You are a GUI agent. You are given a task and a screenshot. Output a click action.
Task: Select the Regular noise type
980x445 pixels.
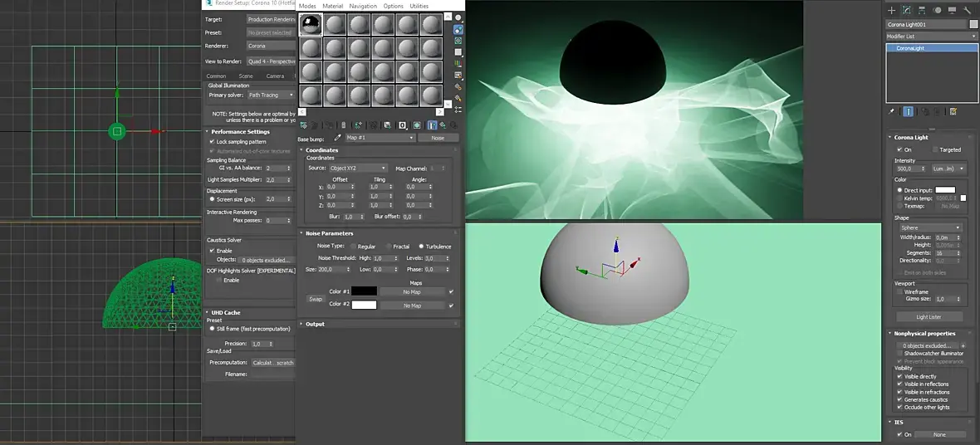coord(354,247)
